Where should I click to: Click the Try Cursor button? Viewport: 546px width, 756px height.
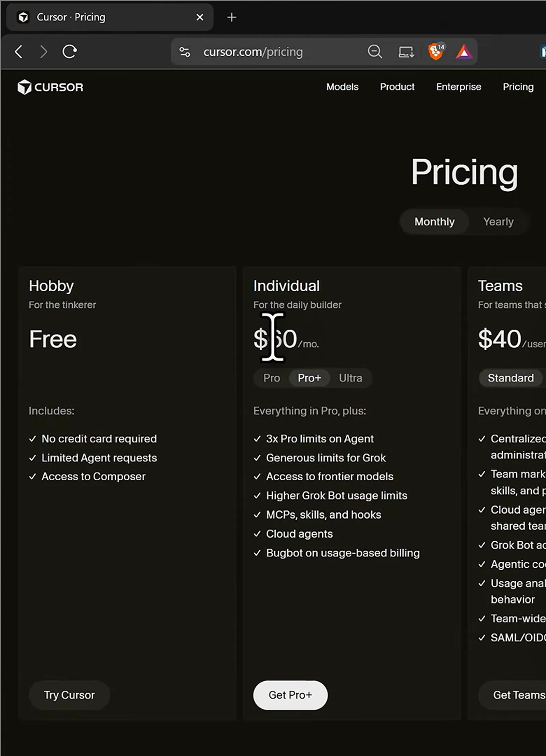click(69, 695)
